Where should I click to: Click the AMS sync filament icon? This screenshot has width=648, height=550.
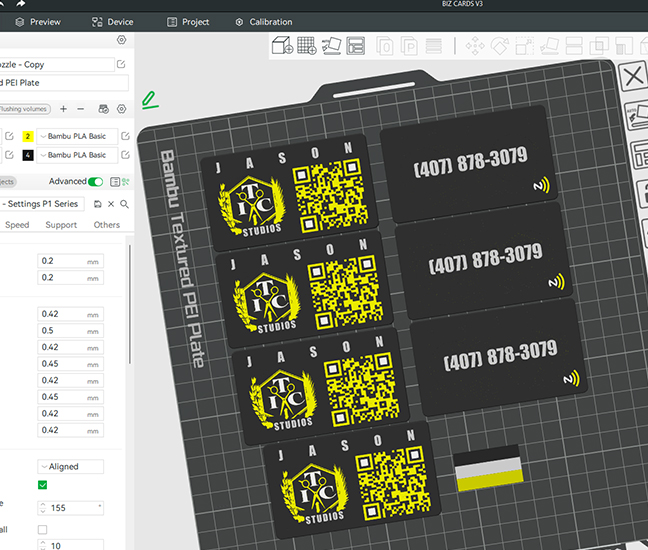[103, 109]
